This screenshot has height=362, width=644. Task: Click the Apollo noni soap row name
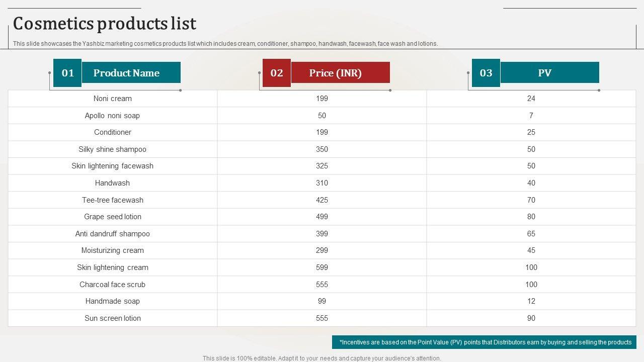coord(112,116)
